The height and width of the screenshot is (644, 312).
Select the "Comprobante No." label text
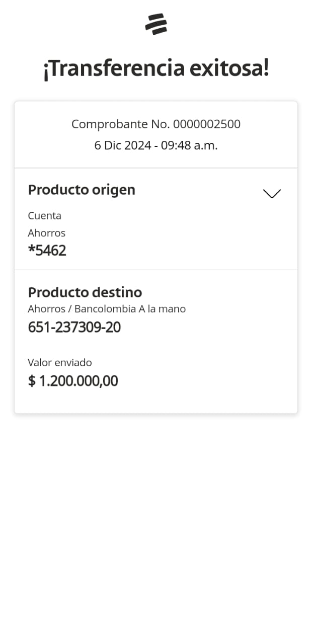(121, 124)
